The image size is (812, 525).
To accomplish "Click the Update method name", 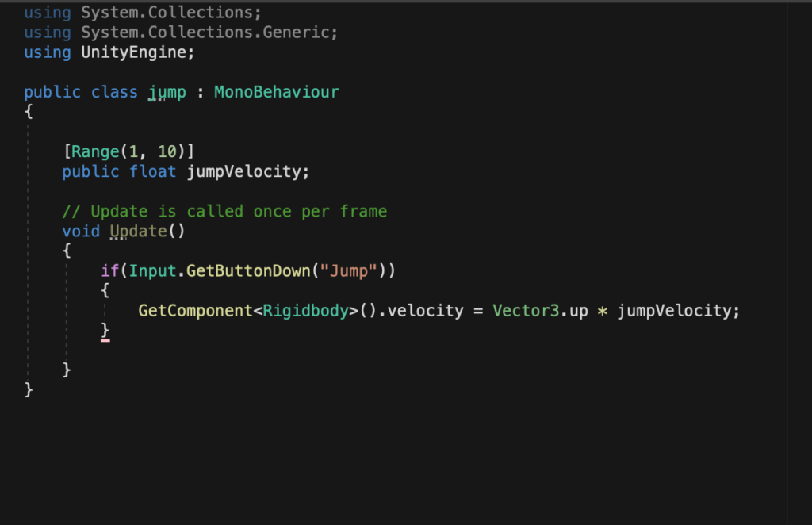I will coord(138,231).
